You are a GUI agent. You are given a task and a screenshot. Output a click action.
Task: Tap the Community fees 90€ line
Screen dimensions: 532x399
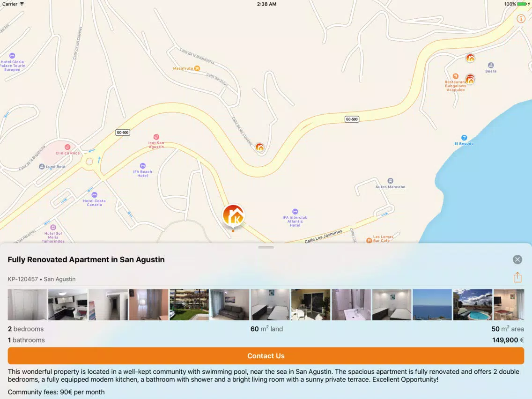[56, 392]
